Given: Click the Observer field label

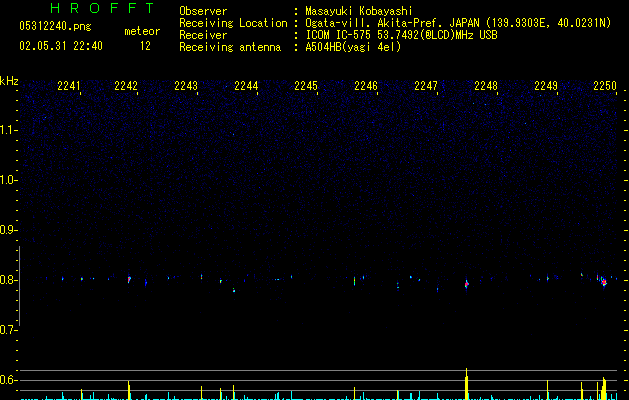Looking at the screenshot, I should click(x=203, y=11).
